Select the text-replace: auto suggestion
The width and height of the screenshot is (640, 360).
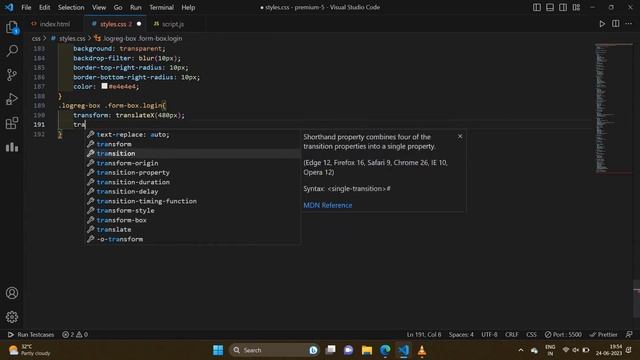(193, 134)
